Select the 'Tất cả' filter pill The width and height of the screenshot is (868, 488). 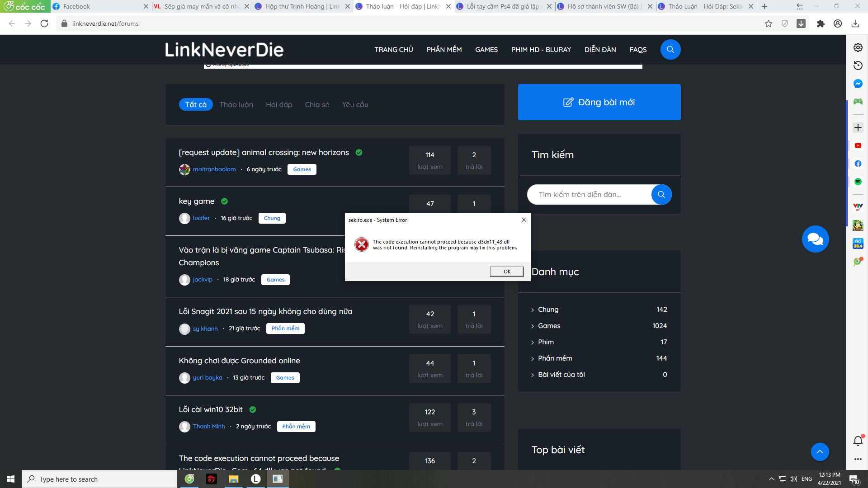click(195, 104)
